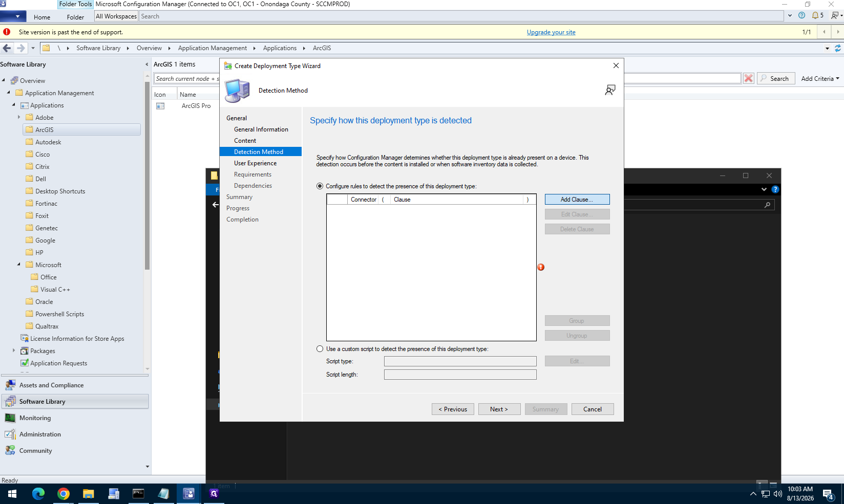844x504 pixels.
Task: Open the Add Criteria dropdown
Action: [820, 78]
